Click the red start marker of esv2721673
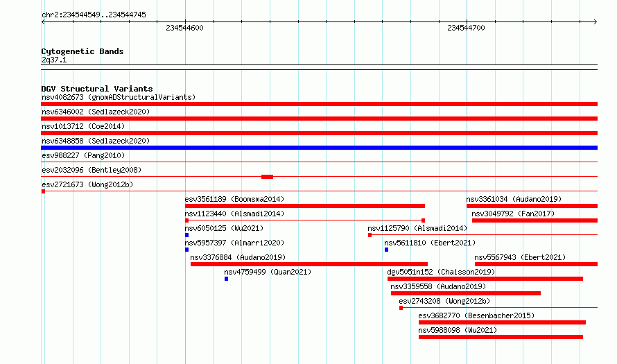 point(43,191)
